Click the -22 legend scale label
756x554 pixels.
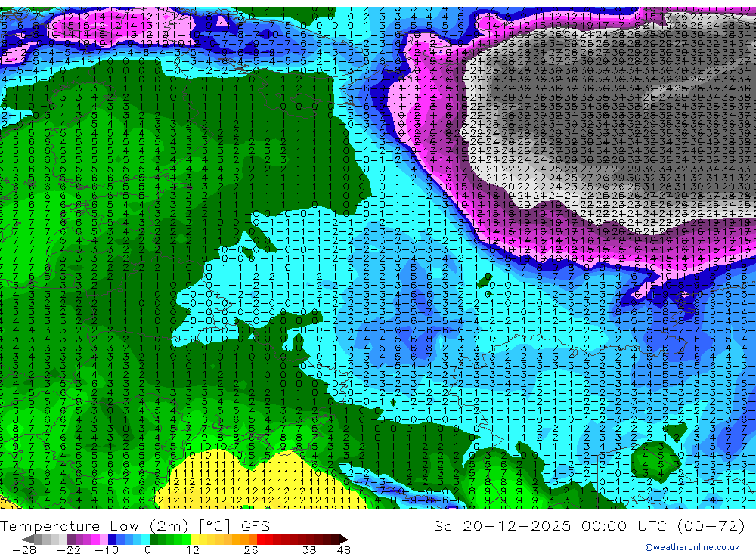coord(69,550)
